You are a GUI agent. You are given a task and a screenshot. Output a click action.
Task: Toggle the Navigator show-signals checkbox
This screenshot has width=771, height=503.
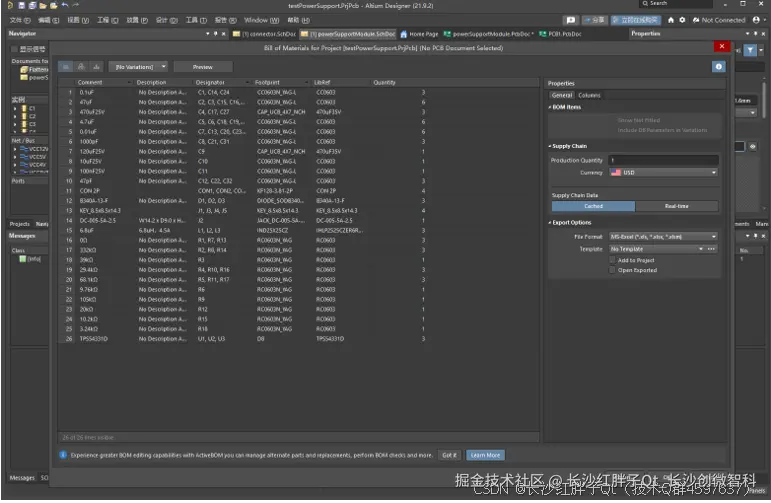click(x=14, y=49)
